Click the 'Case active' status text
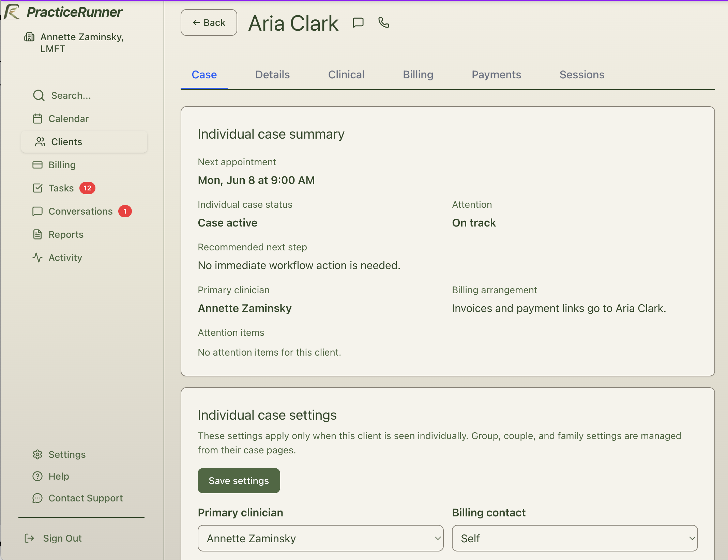This screenshot has width=728, height=560. (x=228, y=223)
